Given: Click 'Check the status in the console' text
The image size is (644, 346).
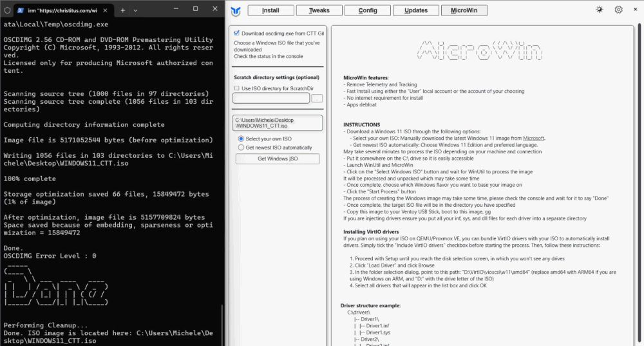Looking at the screenshot, I should [269, 56].
